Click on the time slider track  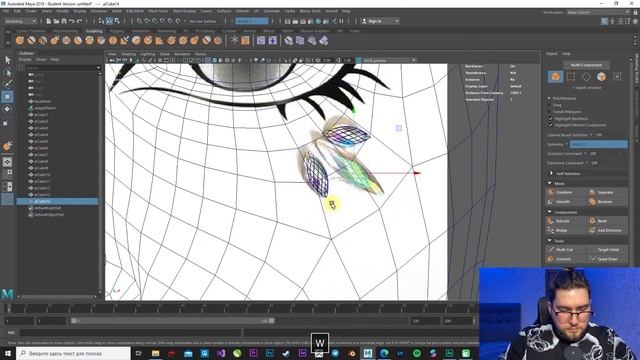coord(241,308)
